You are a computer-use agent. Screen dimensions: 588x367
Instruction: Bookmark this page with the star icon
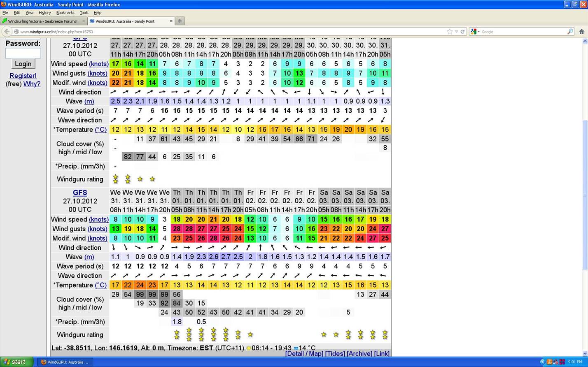point(450,32)
